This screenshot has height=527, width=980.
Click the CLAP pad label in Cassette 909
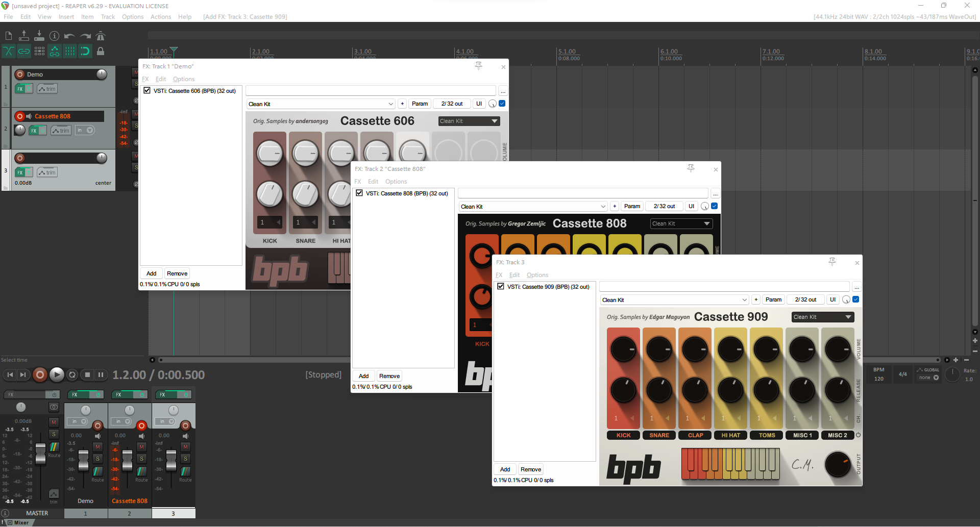click(695, 435)
